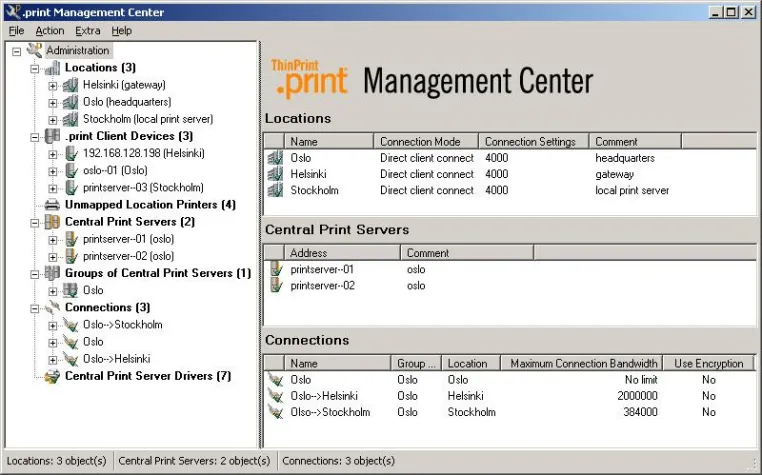Collapse the Locations (3) tree node
This screenshot has height=475, width=762.
(x=35, y=69)
